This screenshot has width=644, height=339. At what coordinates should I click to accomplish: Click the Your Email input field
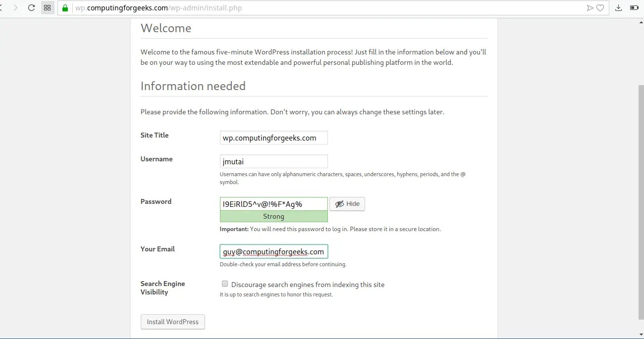[x=273, y=251]
